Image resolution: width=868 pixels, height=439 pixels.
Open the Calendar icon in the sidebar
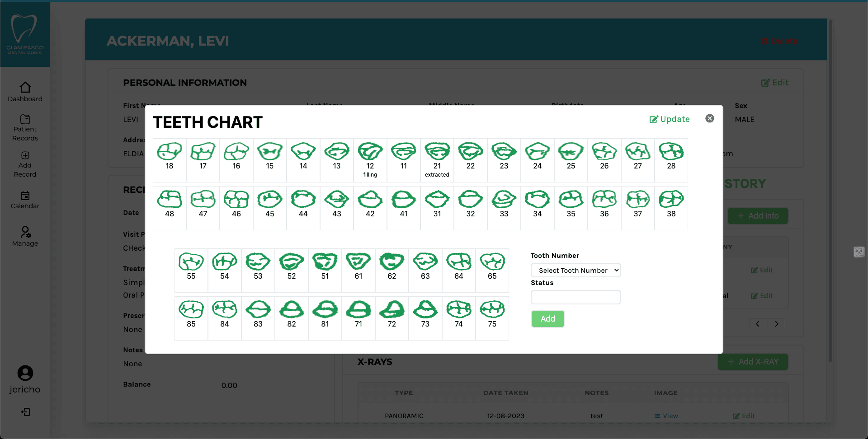25,196
